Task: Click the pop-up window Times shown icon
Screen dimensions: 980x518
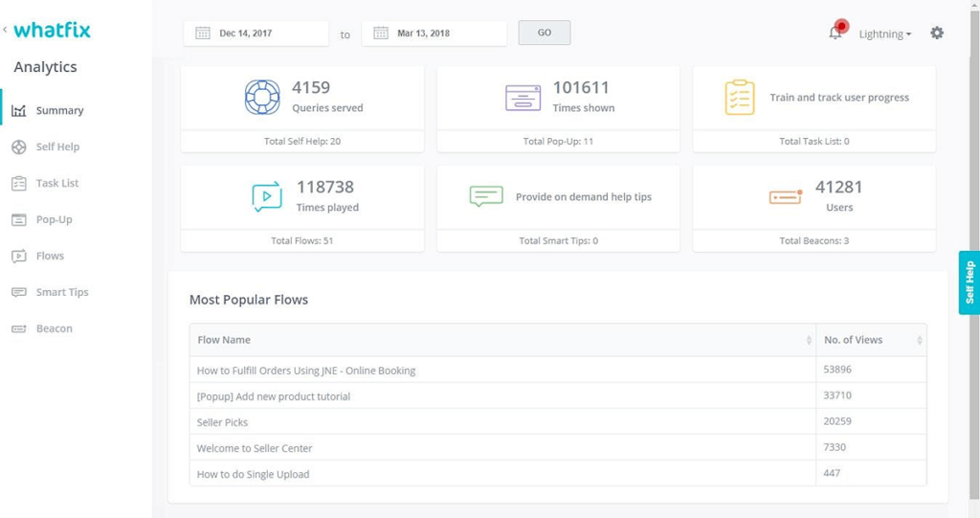Action: click(x=523, y=98)
